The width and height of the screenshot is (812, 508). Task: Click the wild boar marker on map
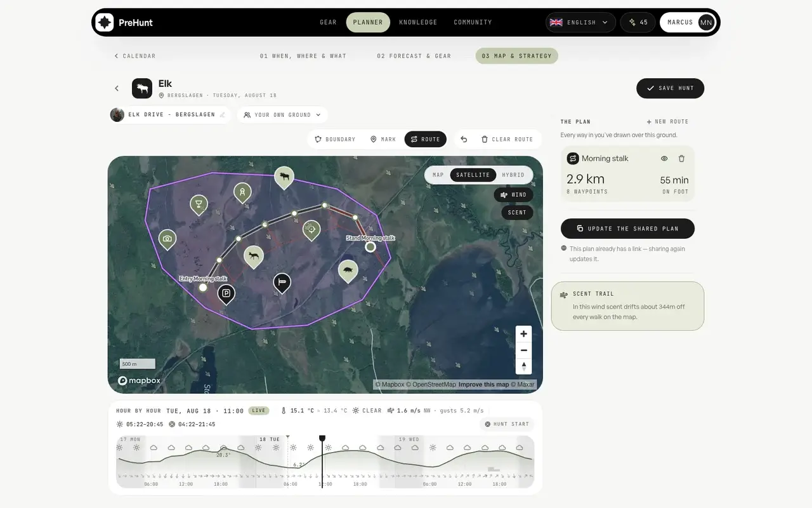click(x=348, y=271)
